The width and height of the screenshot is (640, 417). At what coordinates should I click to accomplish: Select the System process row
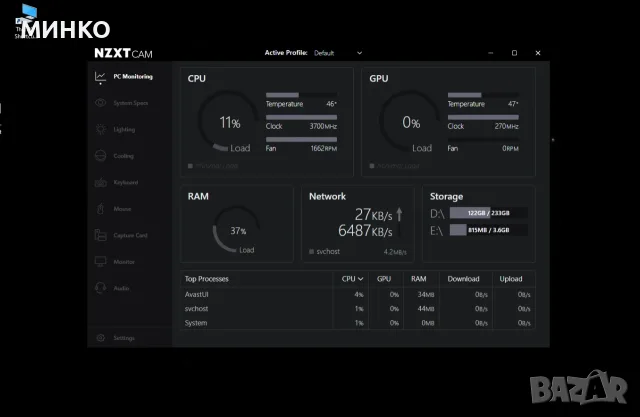click(357, 323)
